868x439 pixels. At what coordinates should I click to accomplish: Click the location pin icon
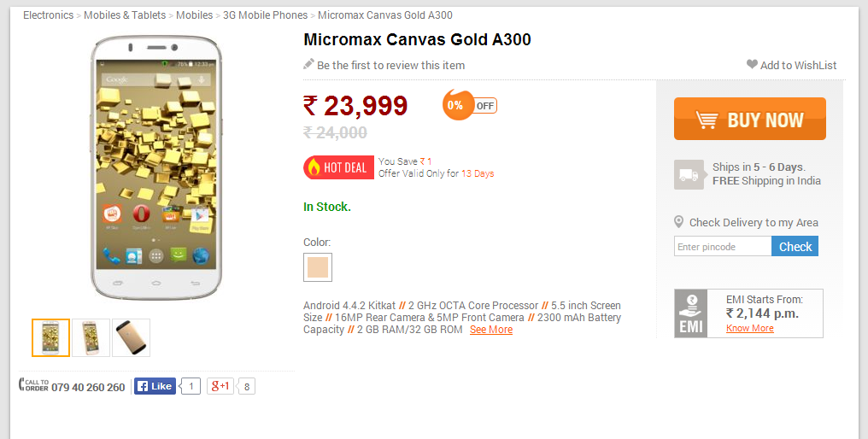click(679, 222)
